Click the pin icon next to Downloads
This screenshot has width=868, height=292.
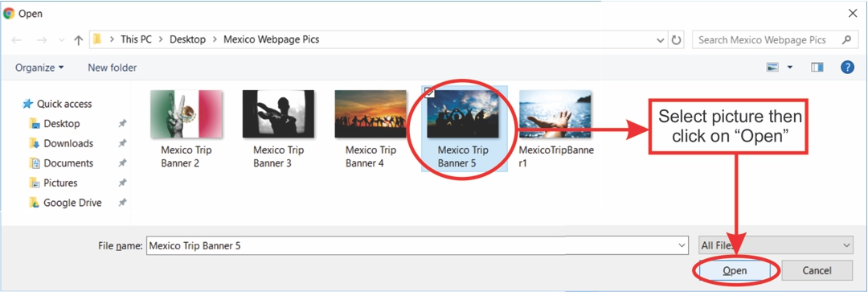pyautogui.click(x=122, y=143)
